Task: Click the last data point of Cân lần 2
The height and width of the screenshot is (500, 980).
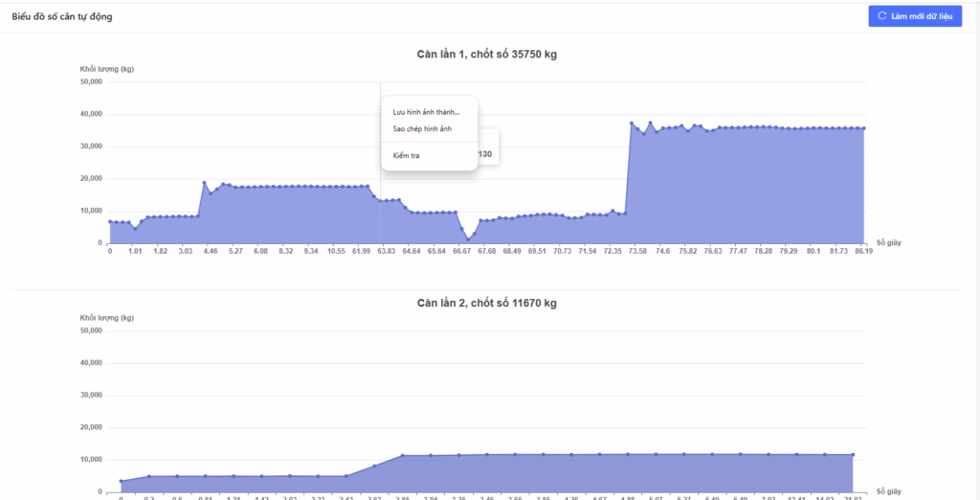Action: click(x=853, y=455)
